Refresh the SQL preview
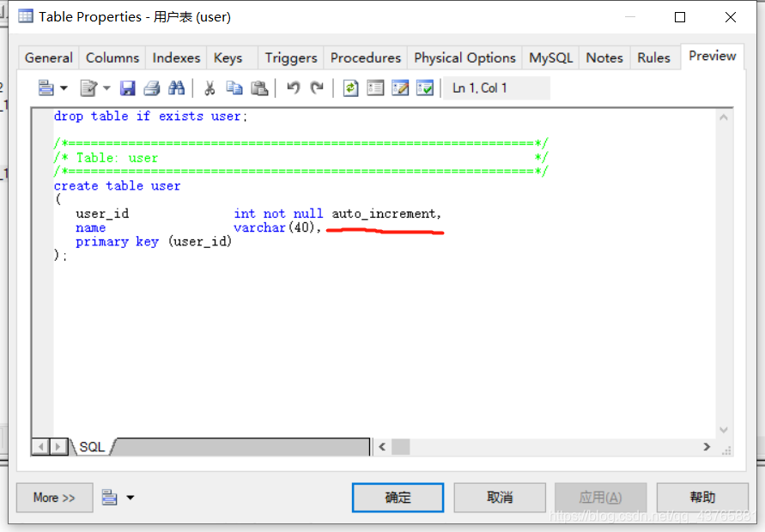 [350, 88]
